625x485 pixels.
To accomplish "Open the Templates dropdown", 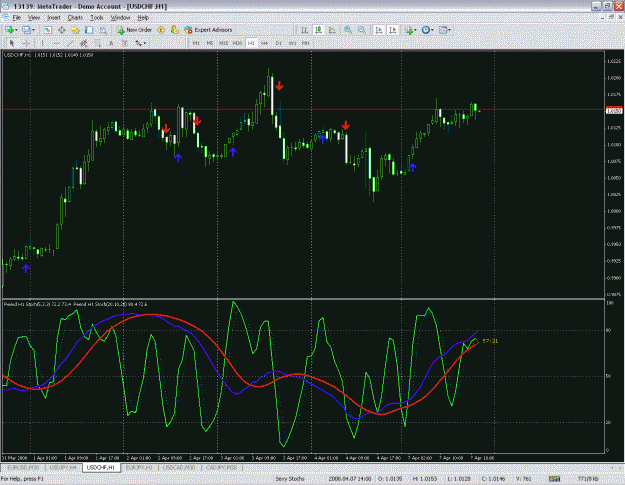I will (x=444, y=30).
